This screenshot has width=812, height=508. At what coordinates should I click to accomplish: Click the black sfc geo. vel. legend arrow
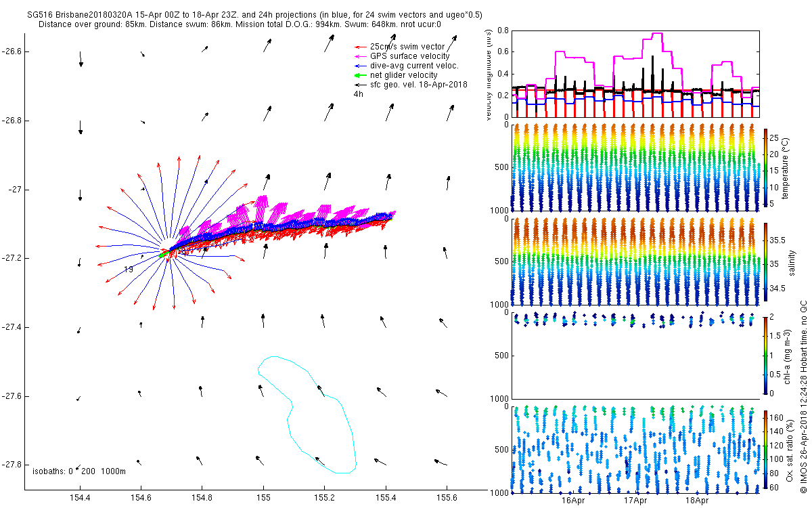coord(362,84)
